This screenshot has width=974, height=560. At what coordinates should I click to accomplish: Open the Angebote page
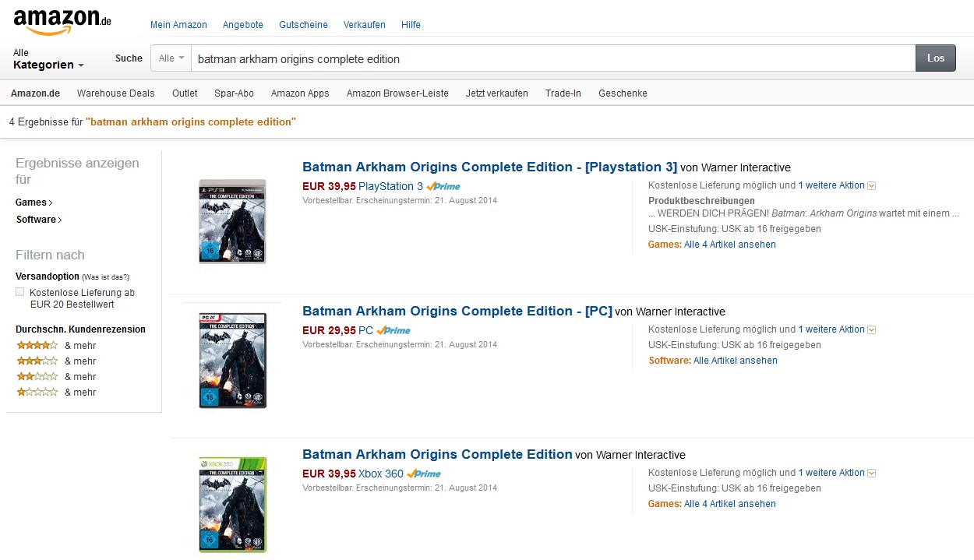tap(243, 25)
